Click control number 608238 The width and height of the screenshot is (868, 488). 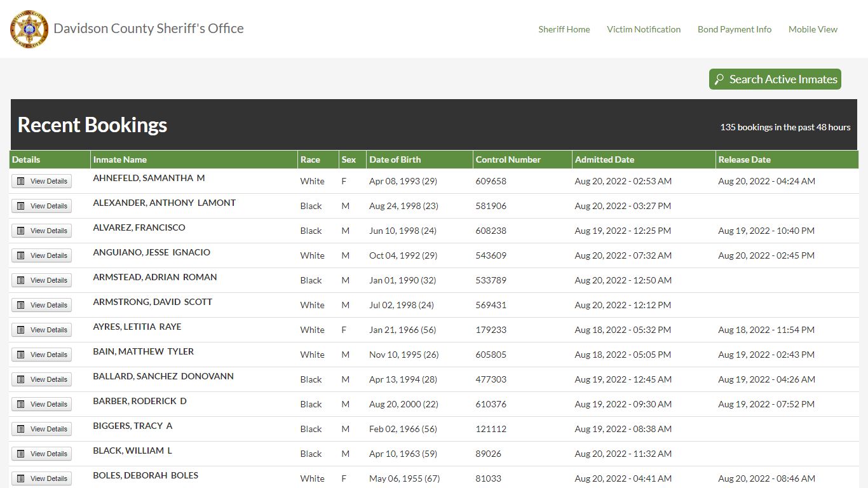tap(491, 231)
